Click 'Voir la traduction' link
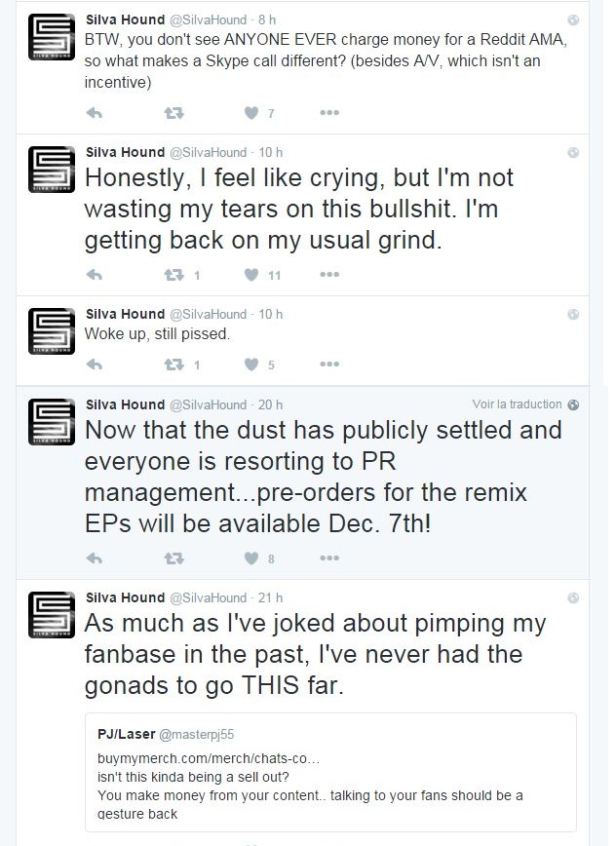This screenshot has width=616, height=846. tap(517, 404)
